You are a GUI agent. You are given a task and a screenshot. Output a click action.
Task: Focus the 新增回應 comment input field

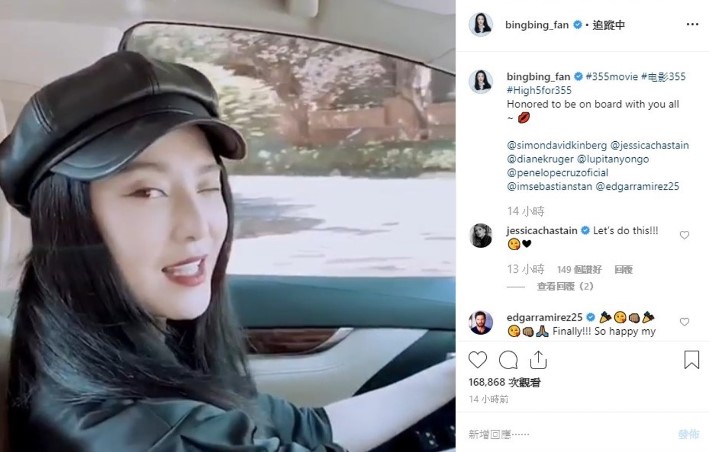(568, 434)
